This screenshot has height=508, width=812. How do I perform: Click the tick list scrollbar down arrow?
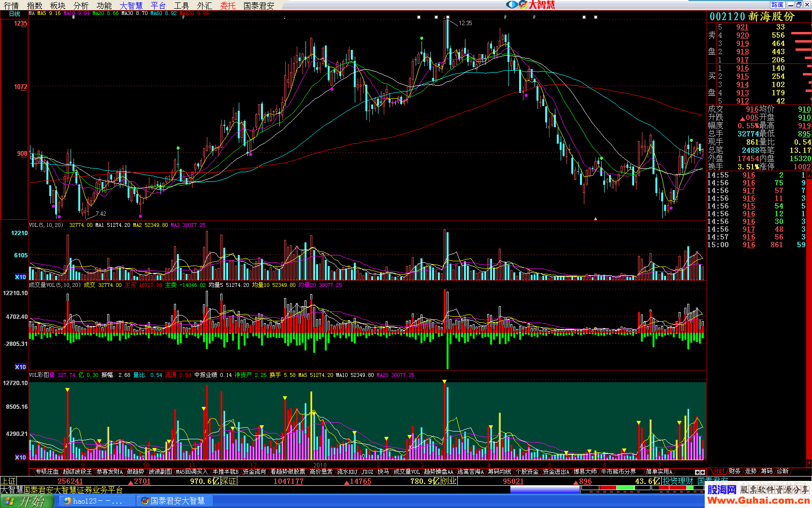810,463
